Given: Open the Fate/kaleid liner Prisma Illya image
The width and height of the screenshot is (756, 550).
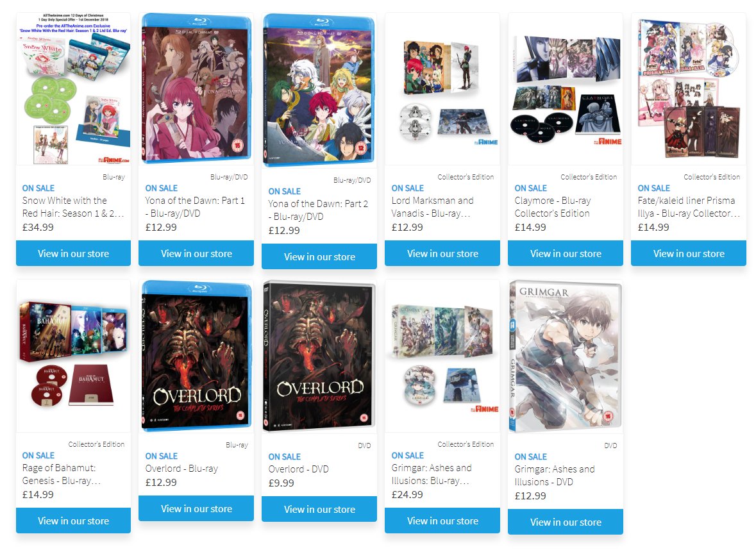Looking at the screenshot, I should pos(689,89).
